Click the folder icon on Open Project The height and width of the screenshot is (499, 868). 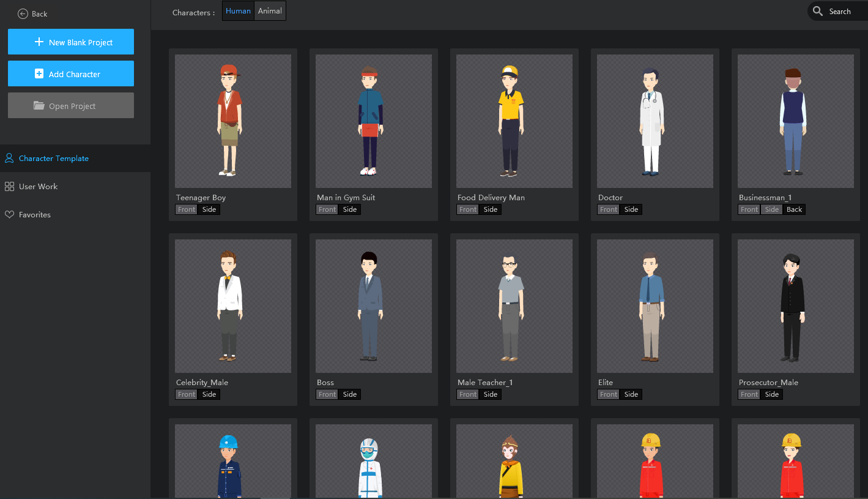click(x=39, y=105)
